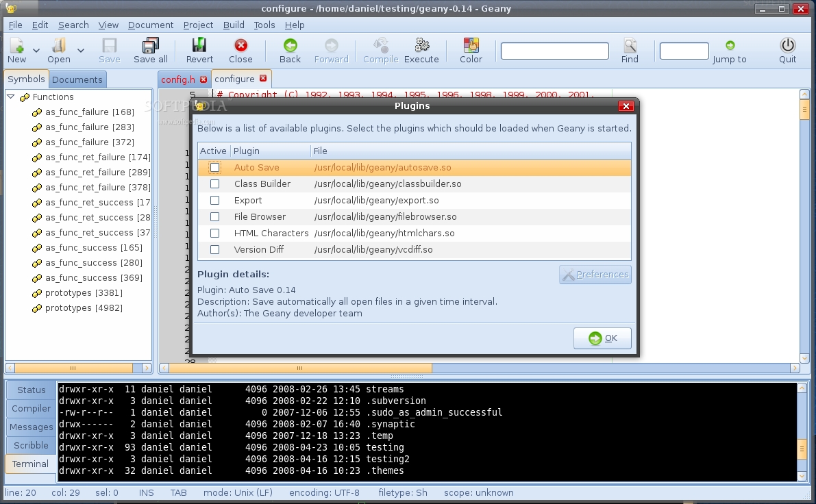Switch to the Compiler bottom tab
This screenshot has height=504, width=816.
click(32, 408)
